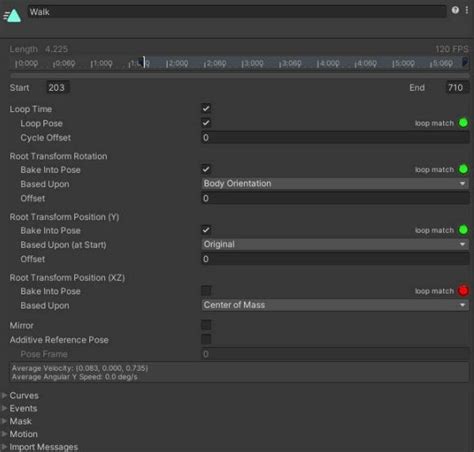The height and width of the screenshot is (452, 474).
Task: Enable Bake Into Pose for Position (XZ)
Action: (x=206, y=291)
